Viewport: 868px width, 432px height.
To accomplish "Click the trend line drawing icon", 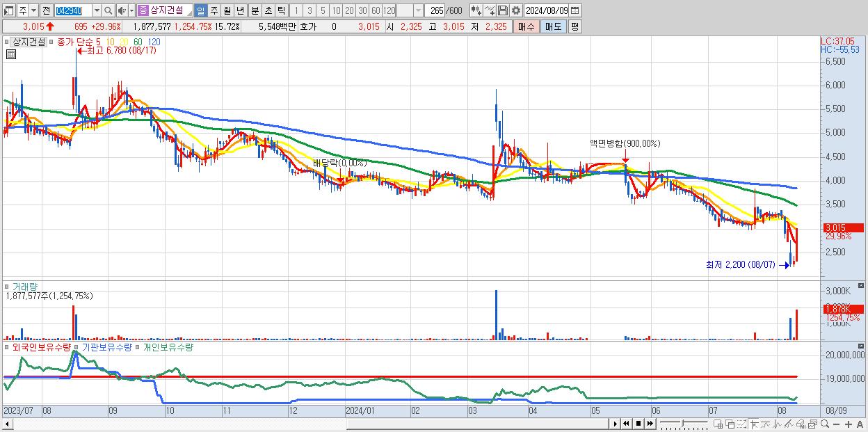I will [790, 424].
